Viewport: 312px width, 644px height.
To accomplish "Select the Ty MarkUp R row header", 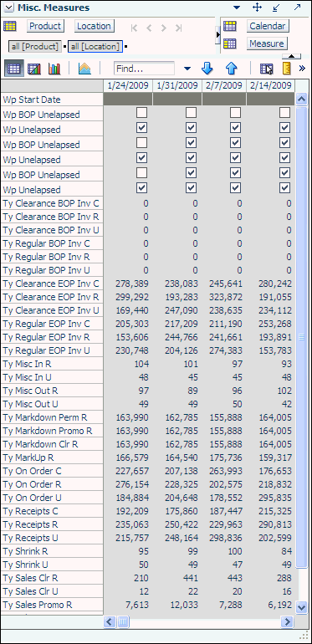I will (x=52, y=457).
